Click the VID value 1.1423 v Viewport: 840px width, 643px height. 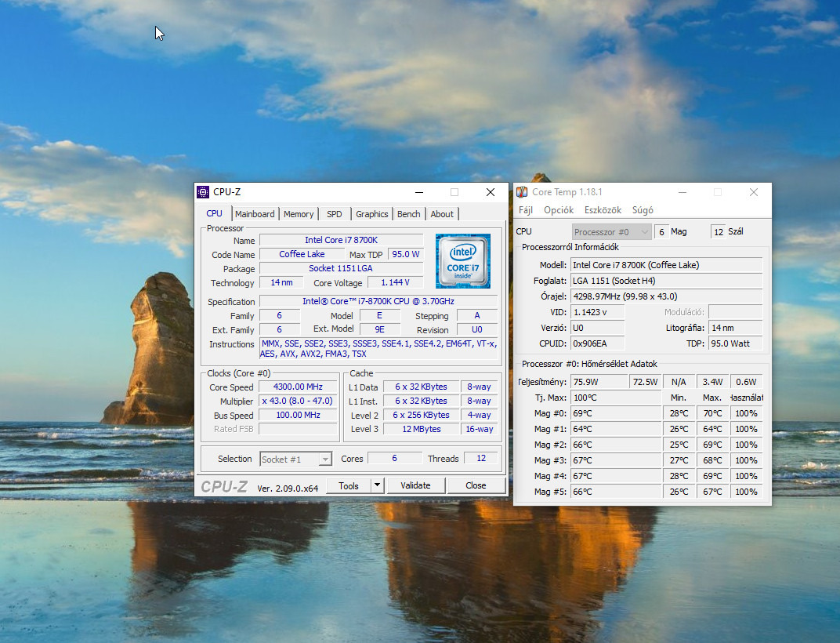597,312
